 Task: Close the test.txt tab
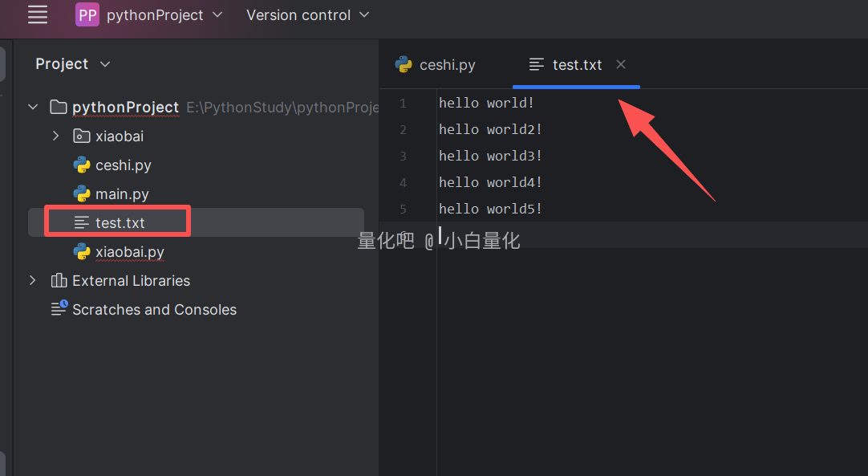tap(621, 64)
